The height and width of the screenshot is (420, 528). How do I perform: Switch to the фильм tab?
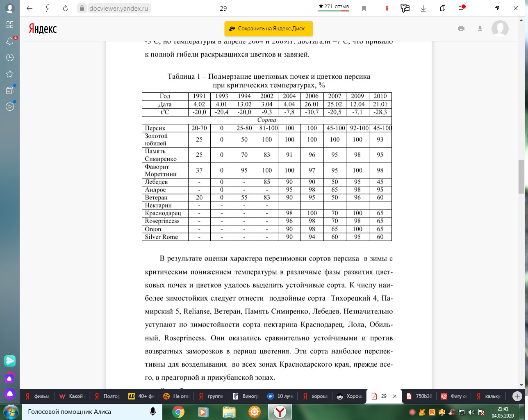[x=37, y=396]
